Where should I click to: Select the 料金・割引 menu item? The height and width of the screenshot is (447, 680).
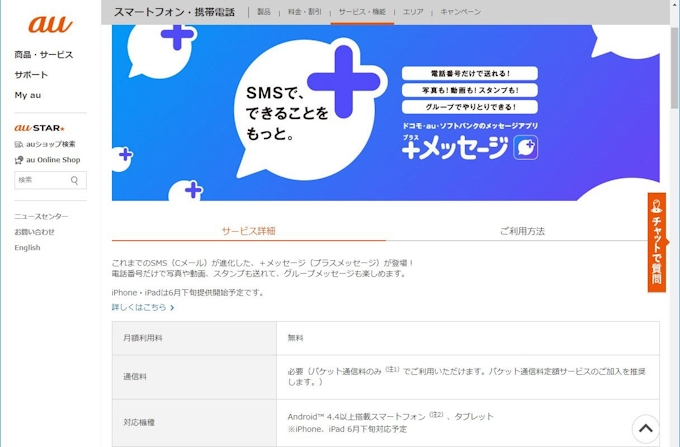pyautogui.click(x=304, y=12)
